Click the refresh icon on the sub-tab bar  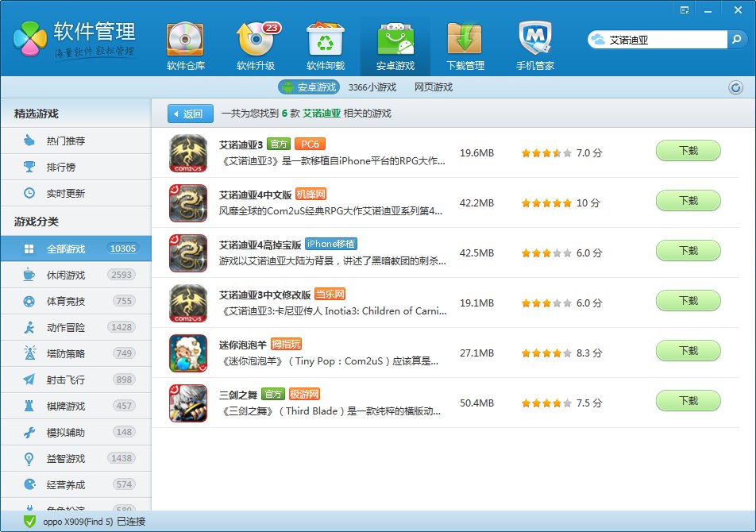pos(735,88)
